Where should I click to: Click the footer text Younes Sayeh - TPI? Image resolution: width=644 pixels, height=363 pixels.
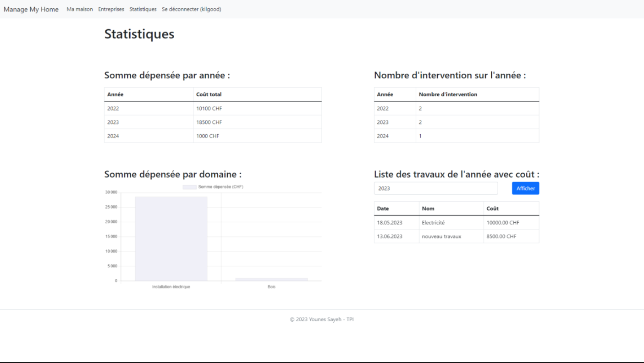click(331, 319)
